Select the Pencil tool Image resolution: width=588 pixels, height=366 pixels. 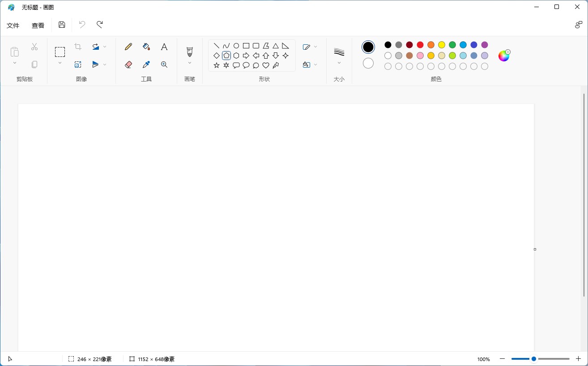[128, 47]
